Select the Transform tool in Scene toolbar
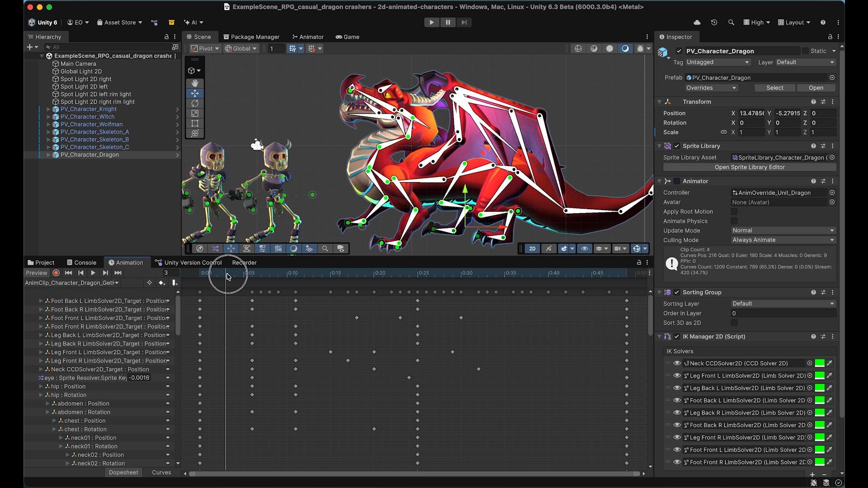The width and height of the screenshot is (868, 488). (195, 133)
